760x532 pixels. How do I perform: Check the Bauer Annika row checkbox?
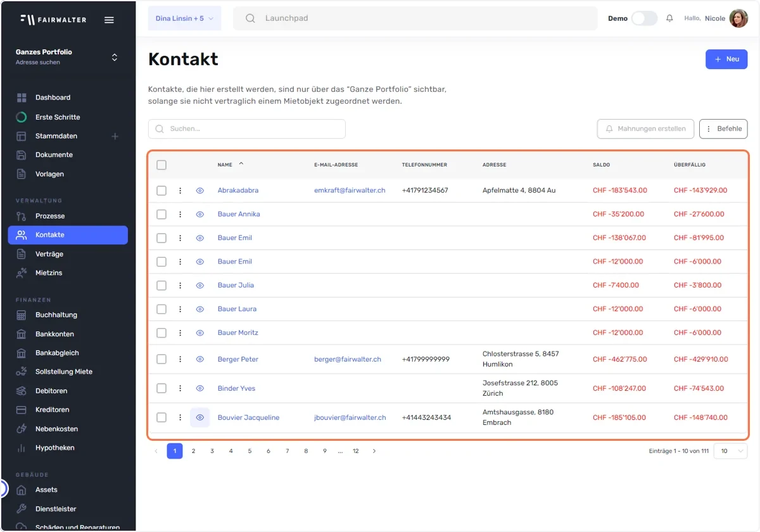click(161, 214)
